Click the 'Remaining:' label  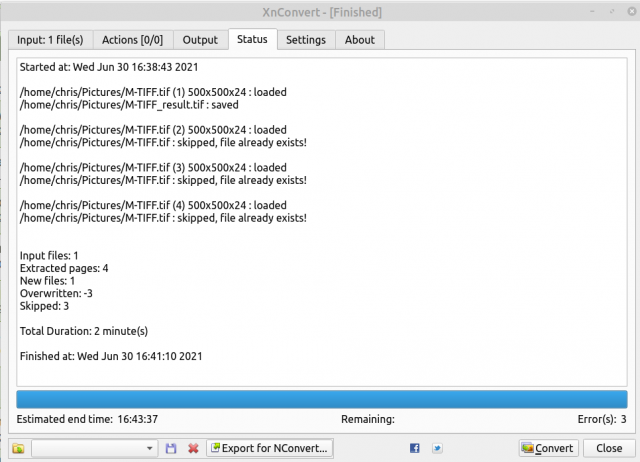pyautogui.click(x=368, y=419)
